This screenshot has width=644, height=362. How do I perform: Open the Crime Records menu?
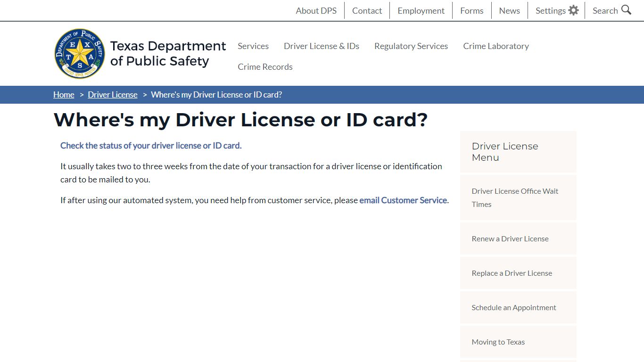[265, 66]
